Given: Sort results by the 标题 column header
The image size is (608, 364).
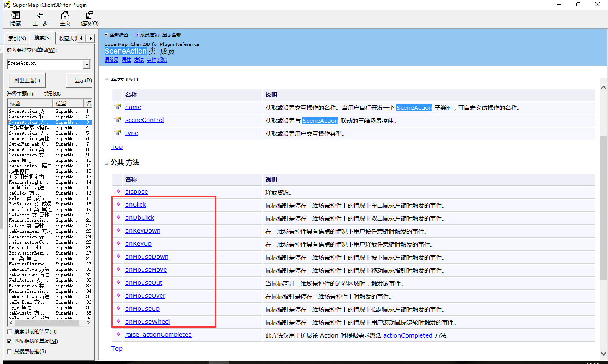Looking at the screenshot, I should 31,103.
